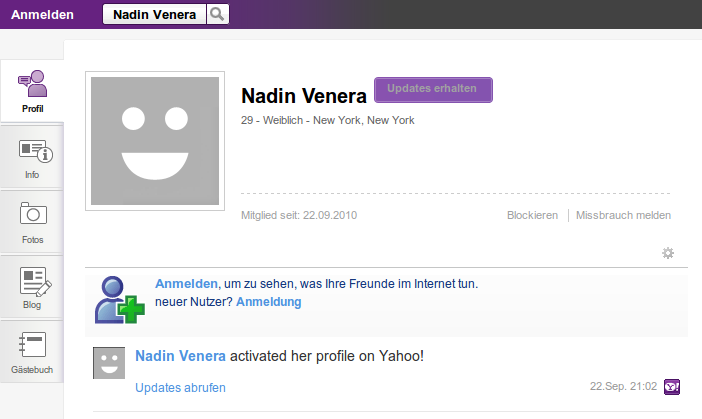Image resolution: width=702 pixels, height=419 pixels.
Task: Click the Missbrauch melden link
Action: pyautogui.click(x=623, y=215)
